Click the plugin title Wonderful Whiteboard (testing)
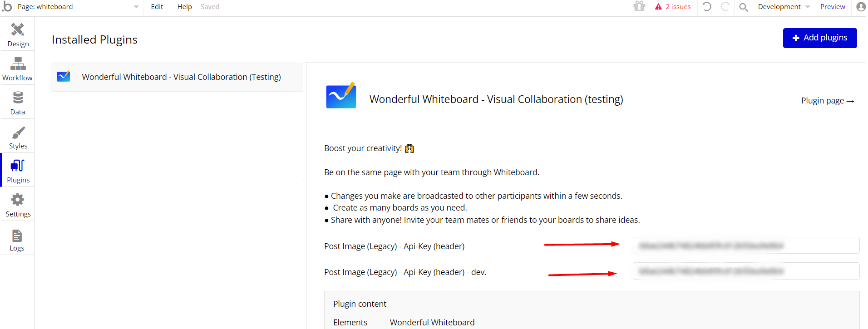This screenshot has height=329, width=868. click(496, 99)
